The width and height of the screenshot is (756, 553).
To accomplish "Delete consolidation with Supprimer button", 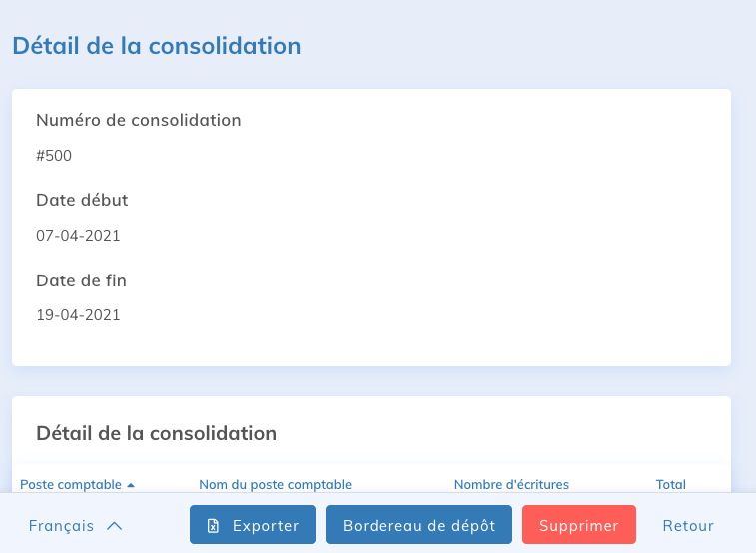I will [x=579, y=526].
